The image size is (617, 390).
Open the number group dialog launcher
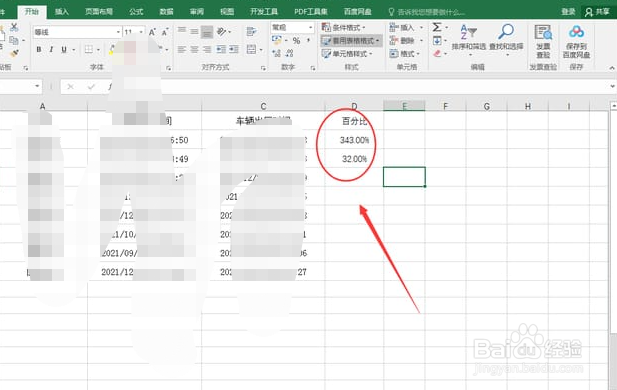pos(313,68)
